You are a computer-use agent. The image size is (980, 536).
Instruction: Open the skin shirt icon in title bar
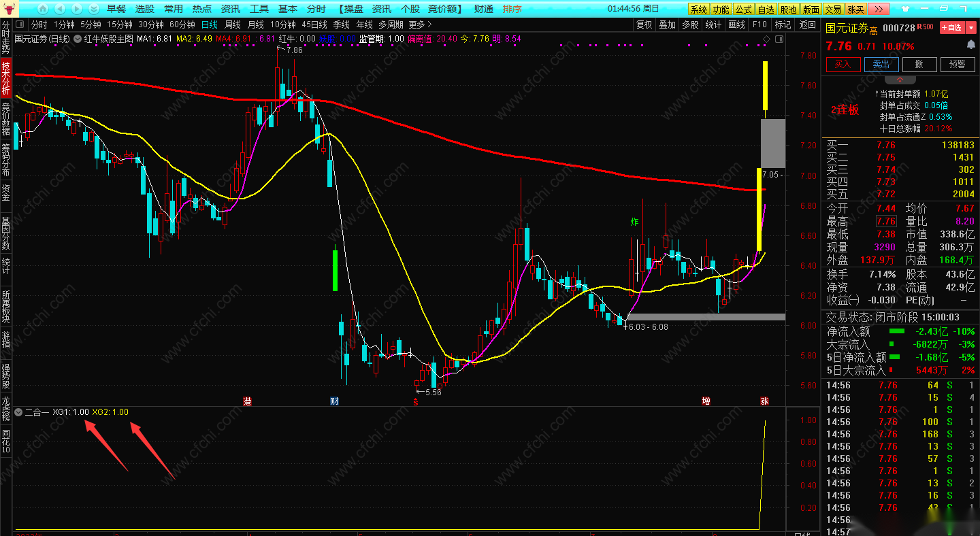[x=904, y=9]
